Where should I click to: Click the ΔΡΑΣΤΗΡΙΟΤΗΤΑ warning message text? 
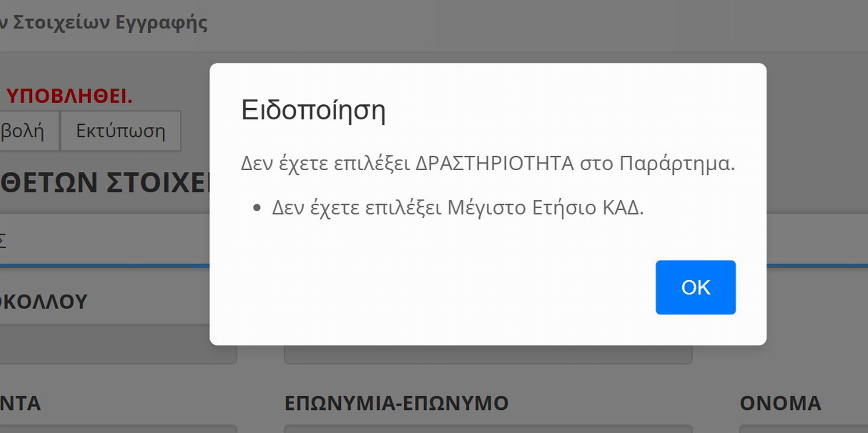tap(487, 164)
